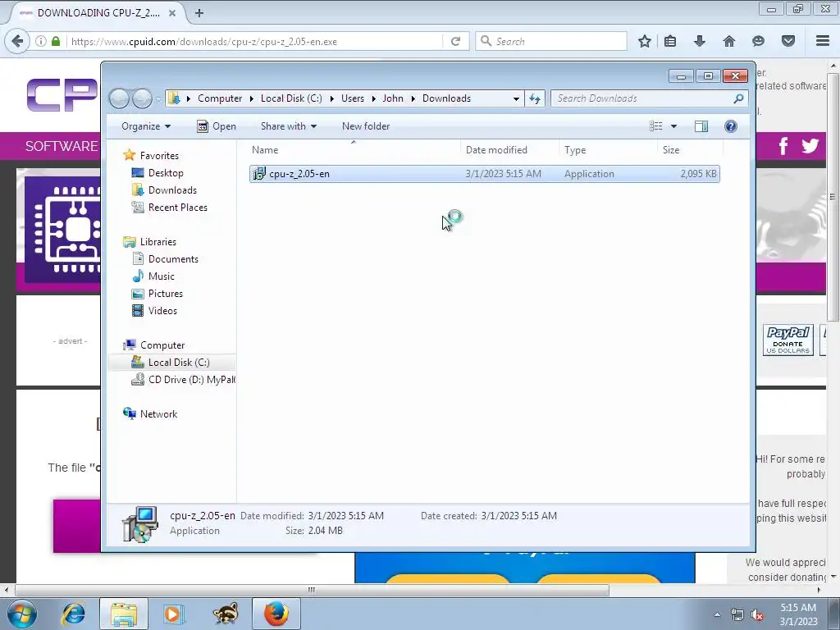This screenshot has height=630, width=840.
Task: Sort by Date modified column
Action: (509, 150)
